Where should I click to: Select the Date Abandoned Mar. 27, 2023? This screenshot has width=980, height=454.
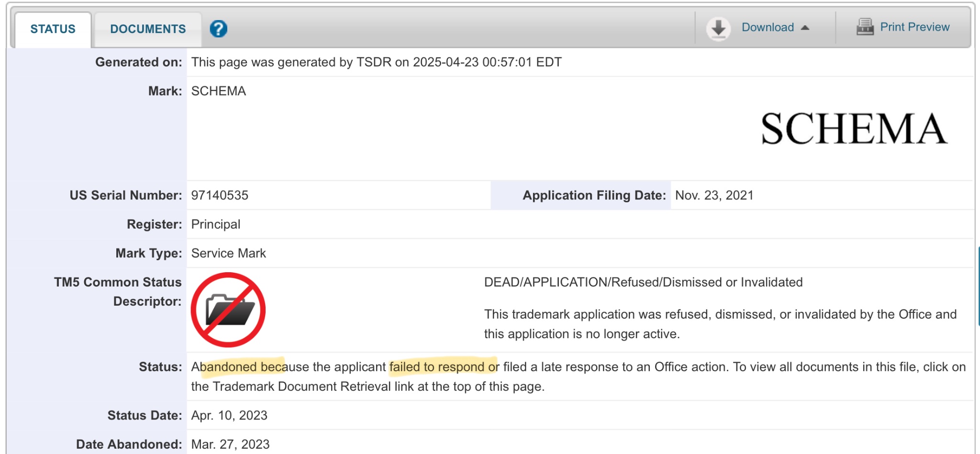[x=230, y=444]
